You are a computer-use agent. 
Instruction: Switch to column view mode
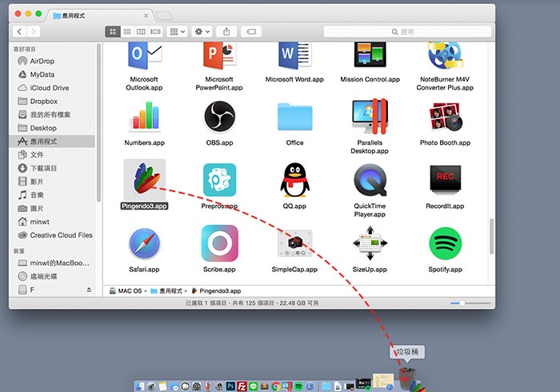[141, 32]
